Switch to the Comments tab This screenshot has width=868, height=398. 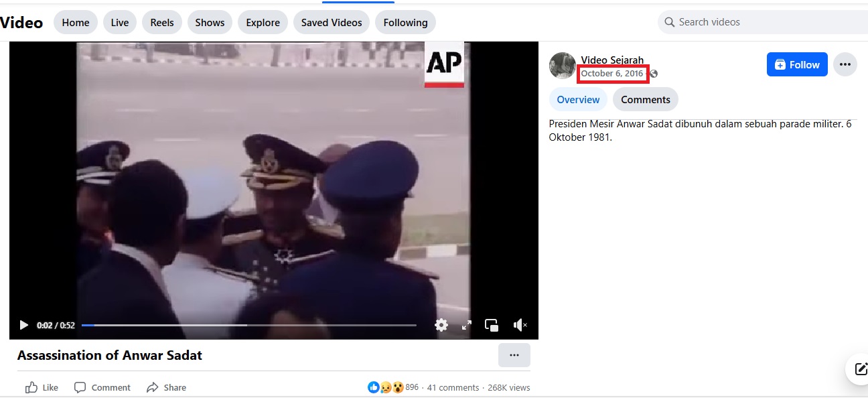coord(645,100)
